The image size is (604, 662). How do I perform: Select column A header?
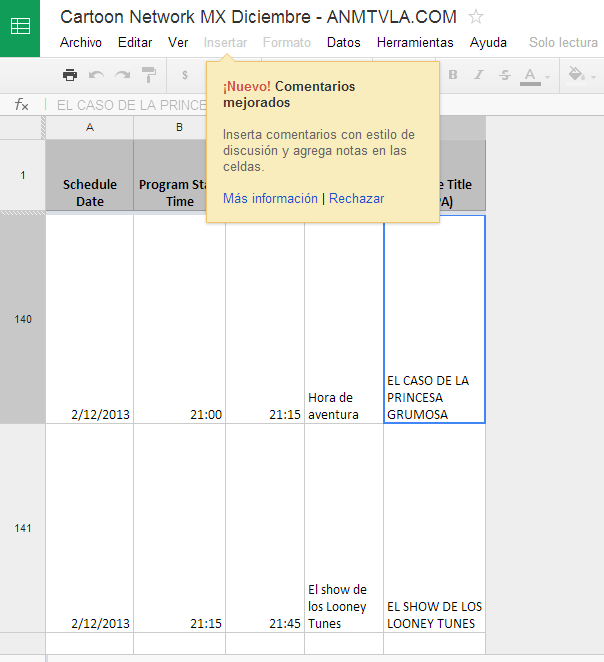[x=89, y=128]
